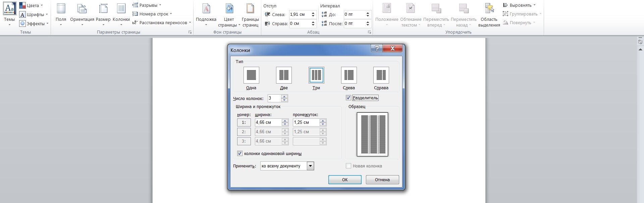The width and height of the screenshot is (644, 203).
Task: Expand Расстановка переносов hyphenation menu
Action: pos(162,23)
